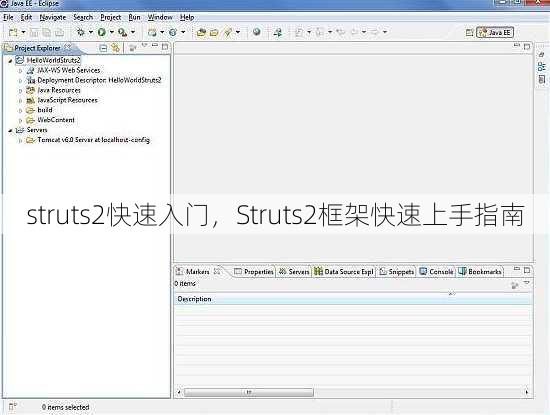Click the web service globe toolbar icon
Viewport: 550px width, 415px height.
click(173, 32)
